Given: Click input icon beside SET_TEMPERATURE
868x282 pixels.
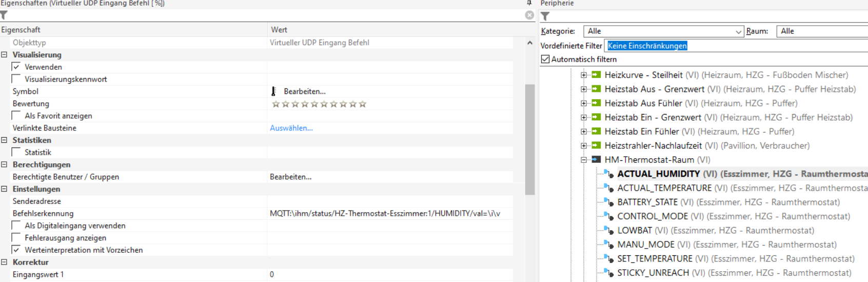Looking at the screenshot, I should coord(609,259).
